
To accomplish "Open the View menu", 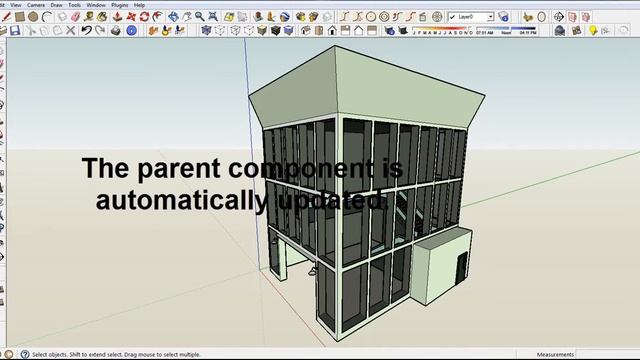I will [x=16, y=5].
